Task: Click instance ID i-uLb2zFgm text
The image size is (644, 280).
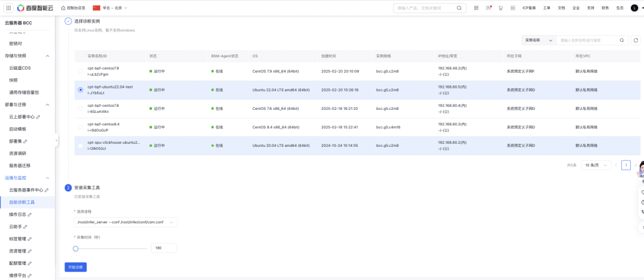Action: point(98,75)
